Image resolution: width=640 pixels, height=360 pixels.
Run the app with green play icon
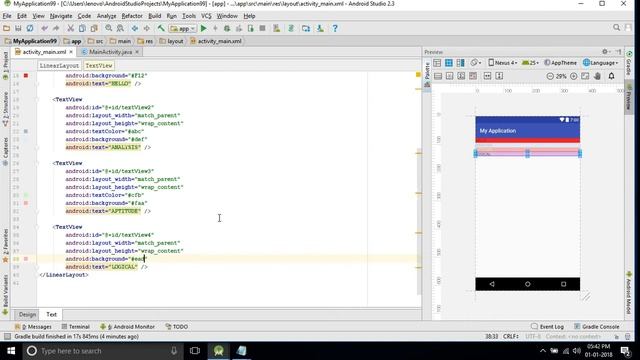pos(203,28)
